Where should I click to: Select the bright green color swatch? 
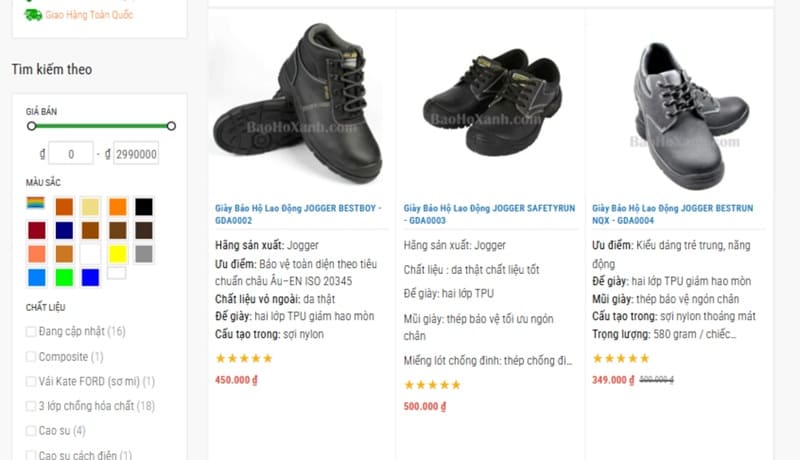[x=64, y=277]
